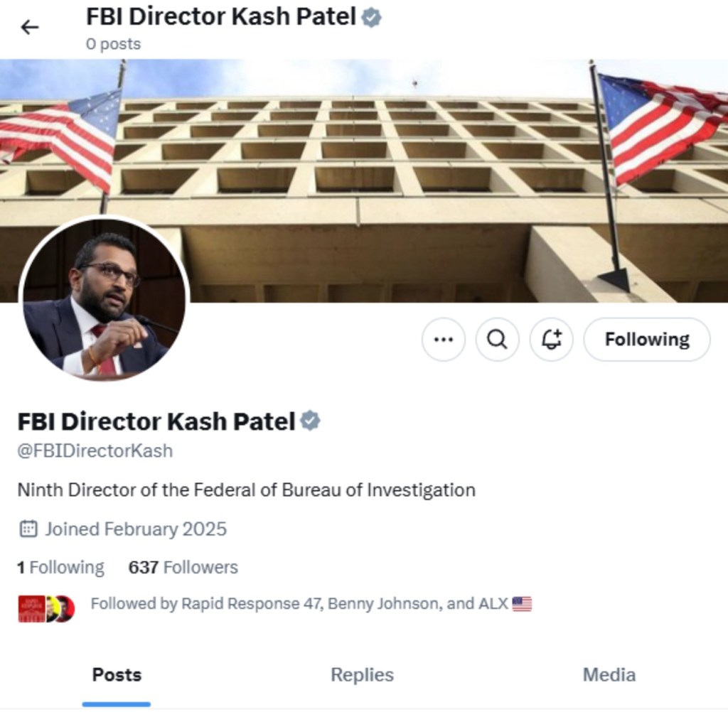Open the 637 Followers list
The image size is (728, 712).
click(x=183, y=567)
